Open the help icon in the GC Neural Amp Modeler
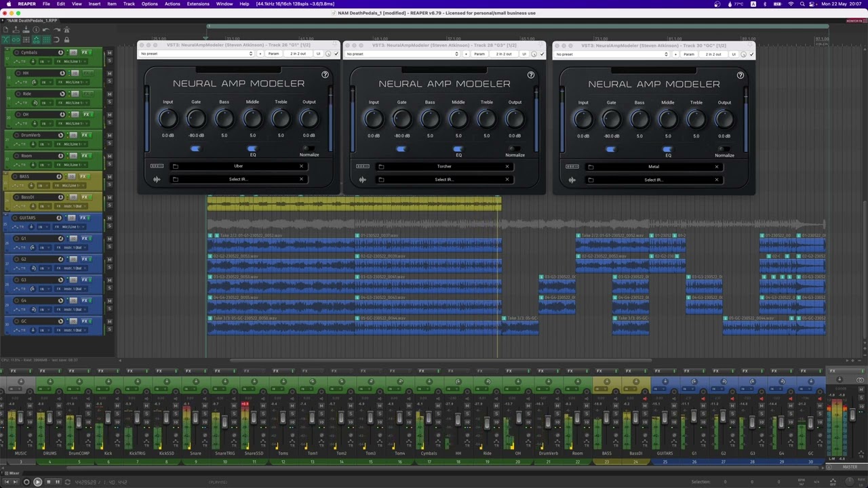Viewport: 868px width, 488px height. click(x=741, y=75)
